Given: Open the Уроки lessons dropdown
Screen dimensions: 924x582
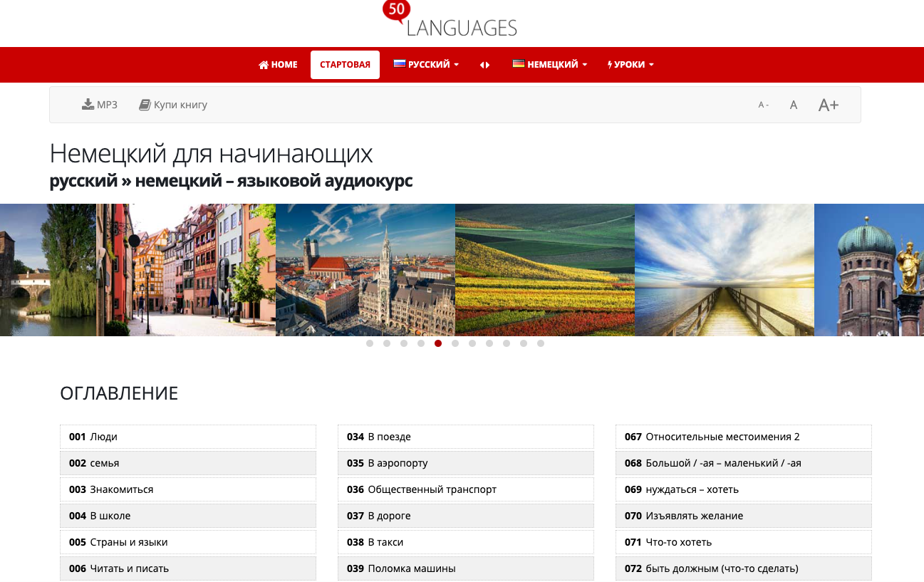Looking at the screenshot, I should 630,65.
